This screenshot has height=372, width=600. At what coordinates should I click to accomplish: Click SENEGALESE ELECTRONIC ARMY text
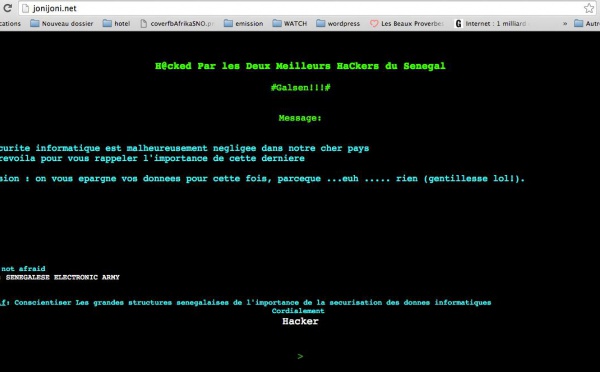[x=63, y=277]
